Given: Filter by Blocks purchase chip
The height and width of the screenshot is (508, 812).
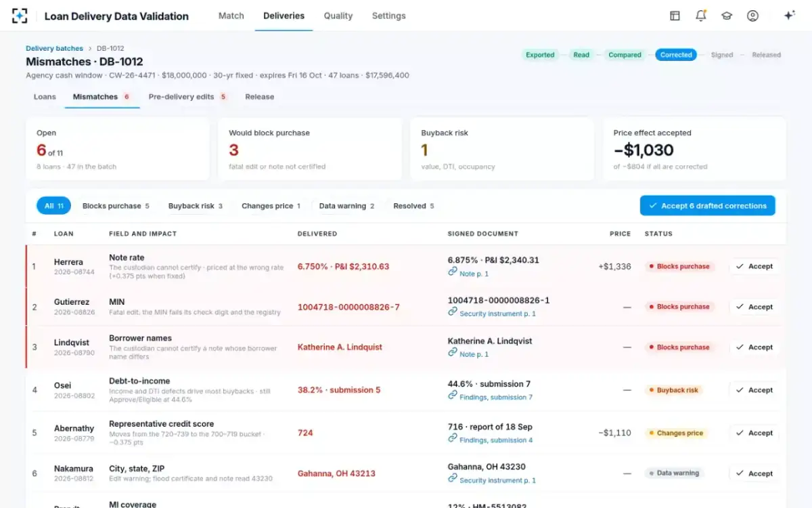Looking at the screenshot, I should [x=116, y=206].
